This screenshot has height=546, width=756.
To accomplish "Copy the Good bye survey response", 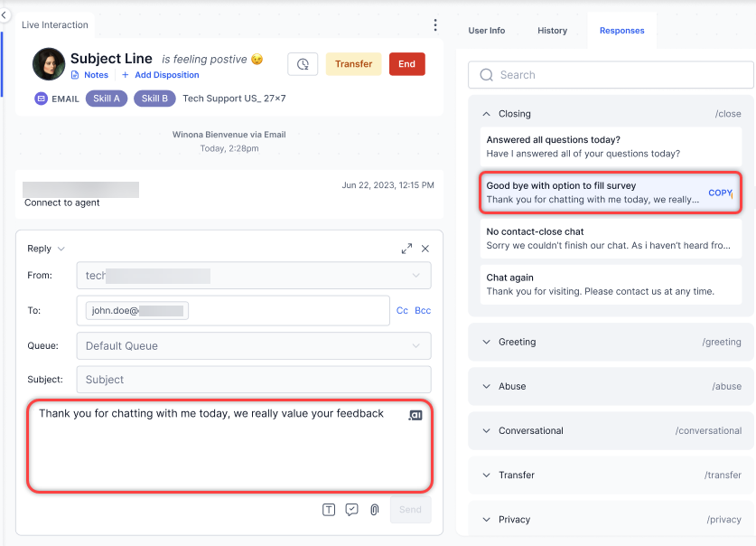I will pos(719,193).
